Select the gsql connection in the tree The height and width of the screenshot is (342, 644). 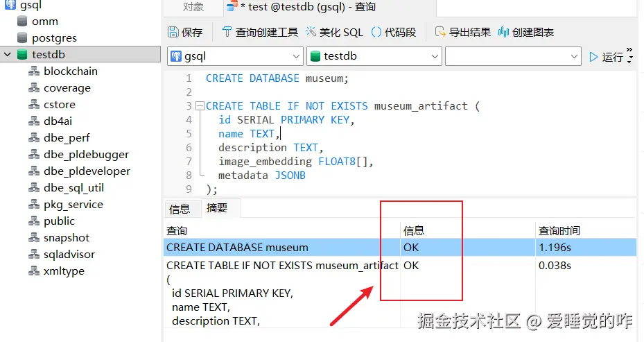tap(31, 6)
